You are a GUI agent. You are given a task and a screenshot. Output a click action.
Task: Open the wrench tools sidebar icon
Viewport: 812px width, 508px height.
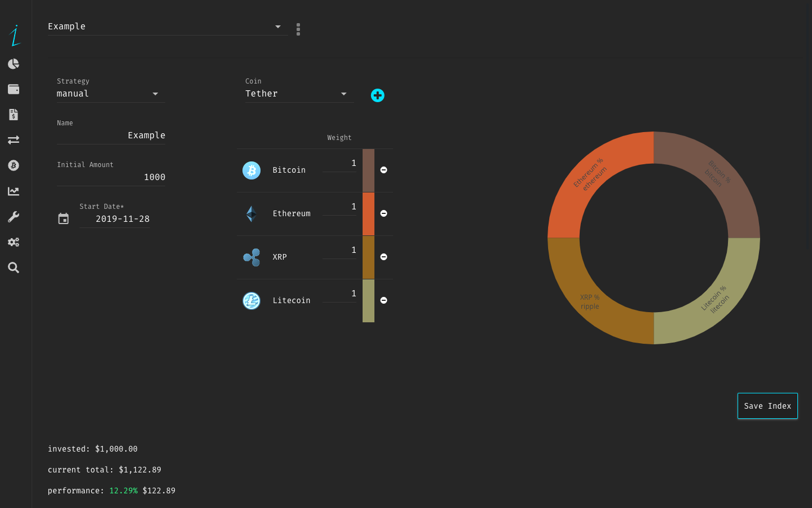click(14, 217)
